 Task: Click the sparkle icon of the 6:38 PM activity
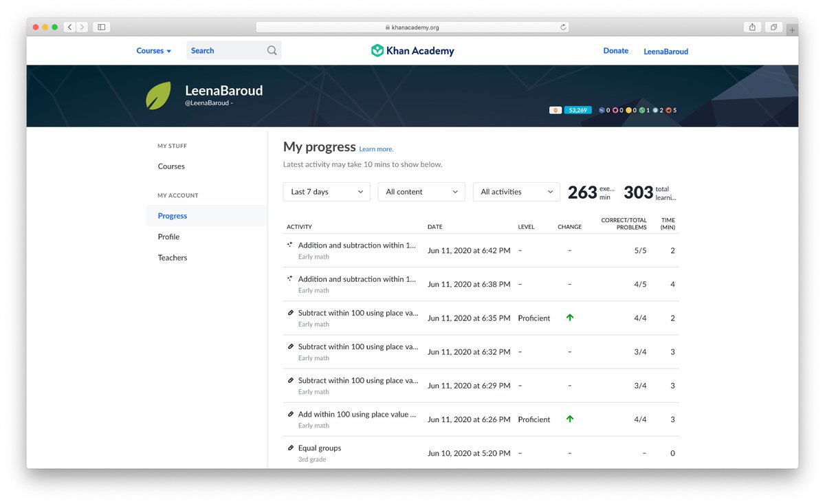coord(290,278)
